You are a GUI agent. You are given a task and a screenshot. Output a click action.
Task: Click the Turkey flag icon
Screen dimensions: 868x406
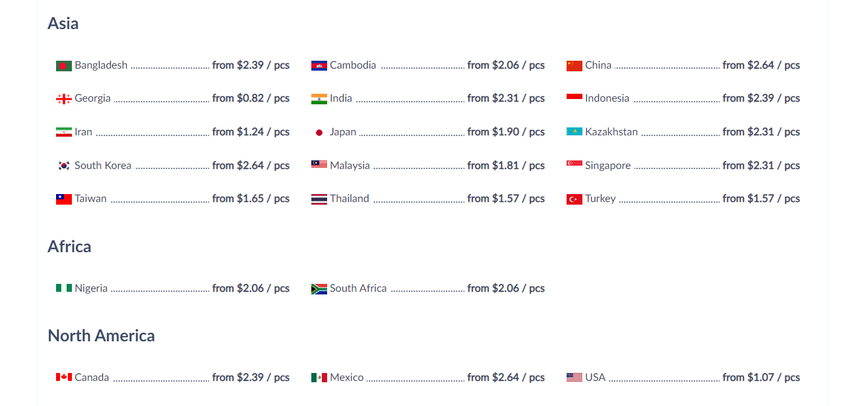point(574,199)
